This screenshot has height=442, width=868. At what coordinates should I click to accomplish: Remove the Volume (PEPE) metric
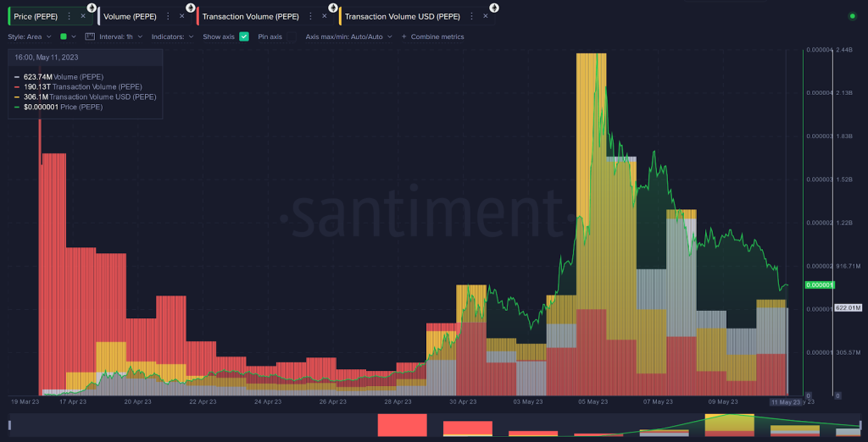click(181, 16)
